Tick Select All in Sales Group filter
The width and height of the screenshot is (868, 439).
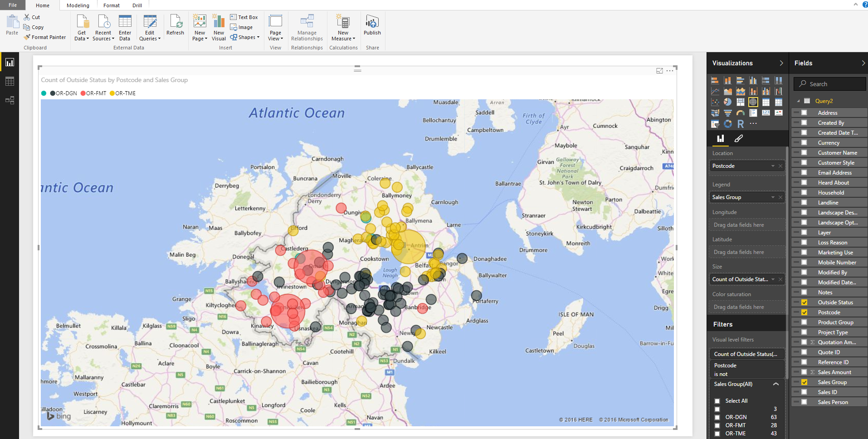[x=717, y=401]
